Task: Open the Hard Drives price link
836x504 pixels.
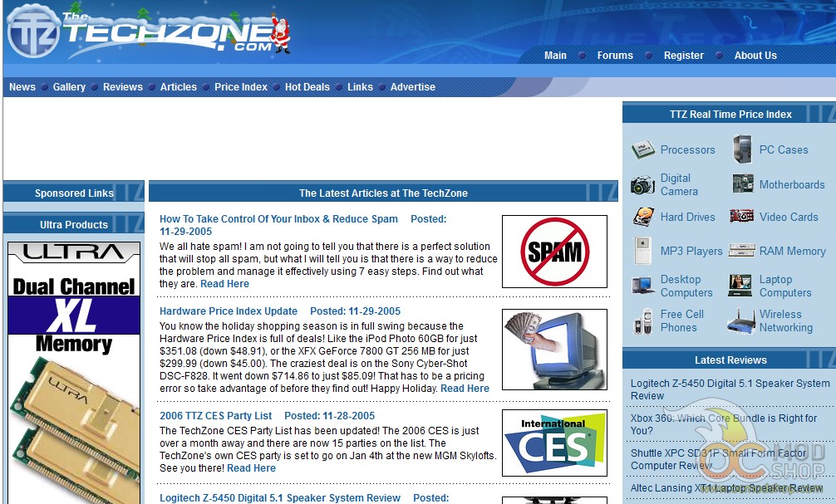Action: click(x=688, y=217)
